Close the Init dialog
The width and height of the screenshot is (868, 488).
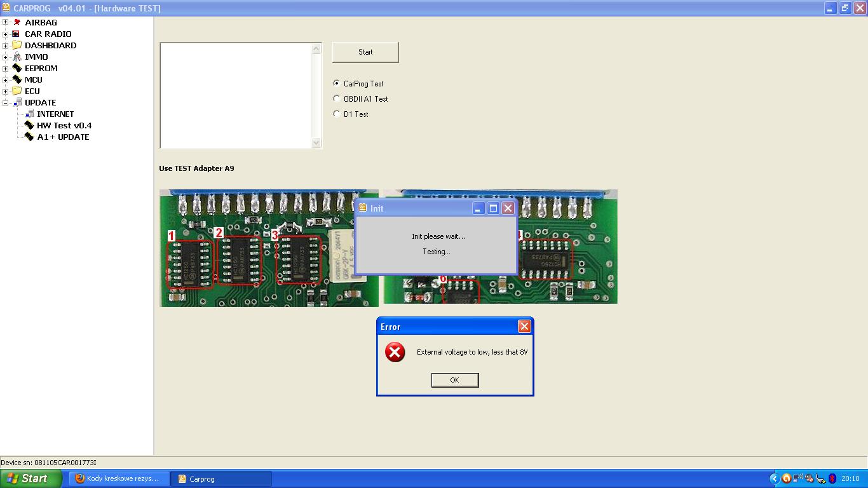point(508,208)
